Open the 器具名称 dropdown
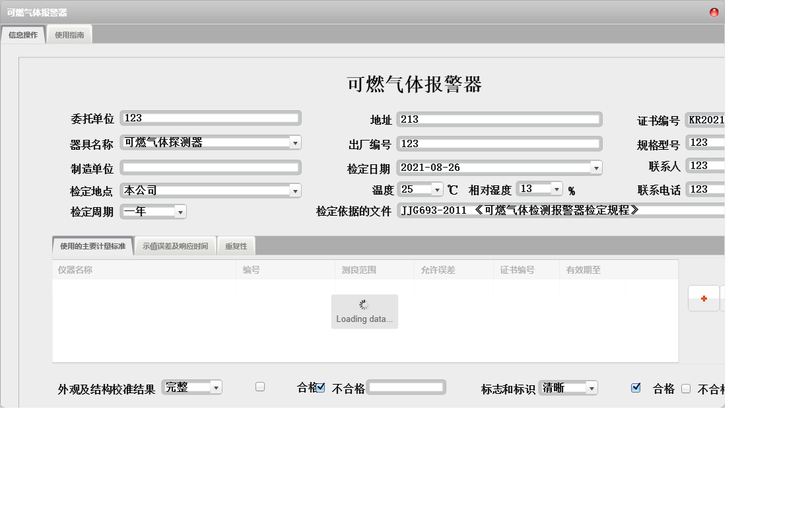Viewport: 812px width, 506px height. (x=295, y=142)
